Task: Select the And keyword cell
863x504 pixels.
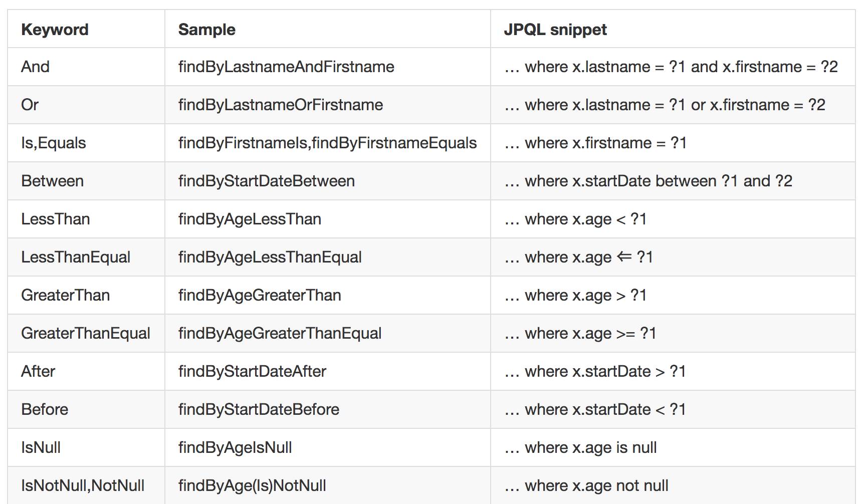Action: [36, 67]
